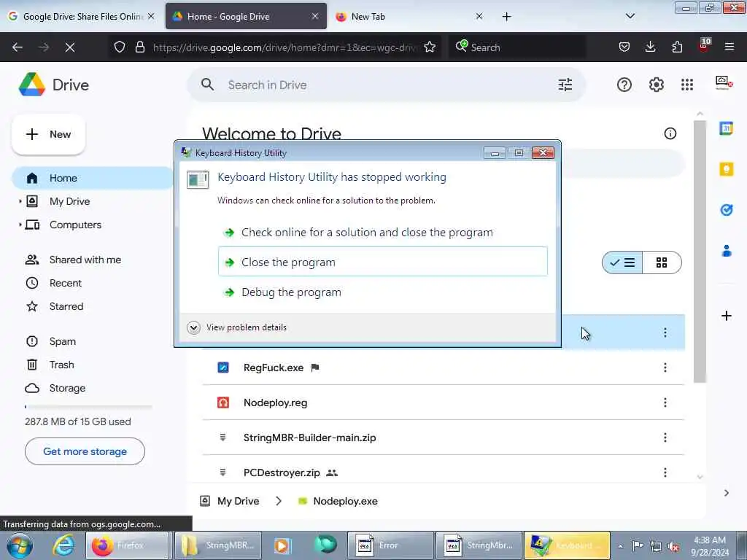Open the Google account avatar
The height and width of the screenshot is (560, 747).
pyautogui.click(x=724, y=83)
